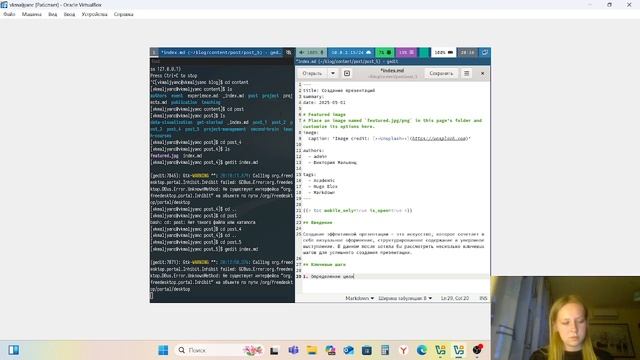Open the Устройства menu in VirtualBox
Image resolution: width=640 pixels, height=360 pixels.
tap(94, 14)
